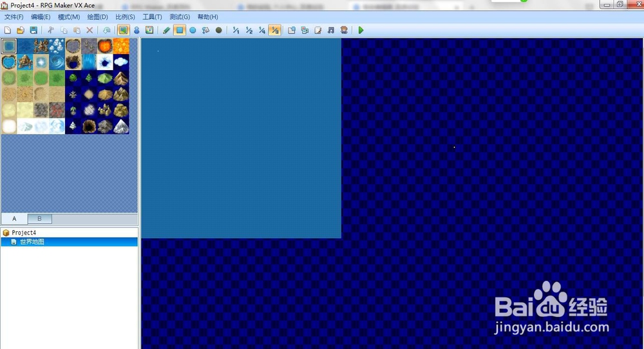Open the Database toolbar icon
Viewport: 644px width, 349px height.
click(292, 30)
